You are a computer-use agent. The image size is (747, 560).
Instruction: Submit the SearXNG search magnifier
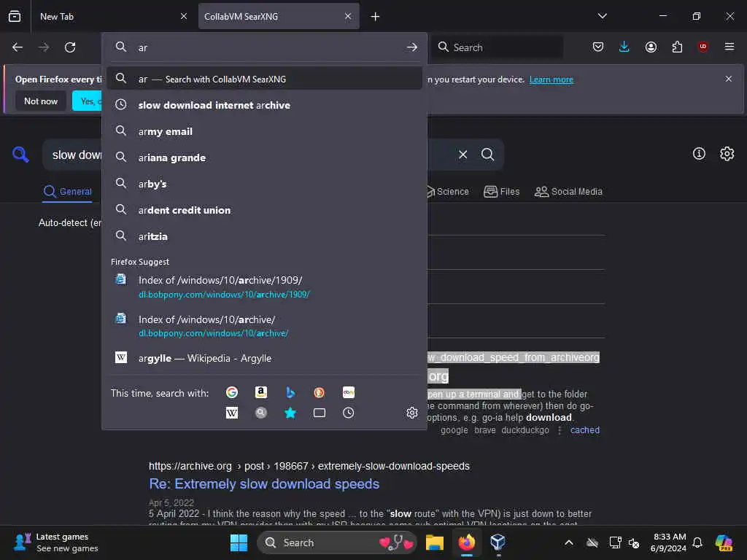pyautogui.click(x=487, y=155)
